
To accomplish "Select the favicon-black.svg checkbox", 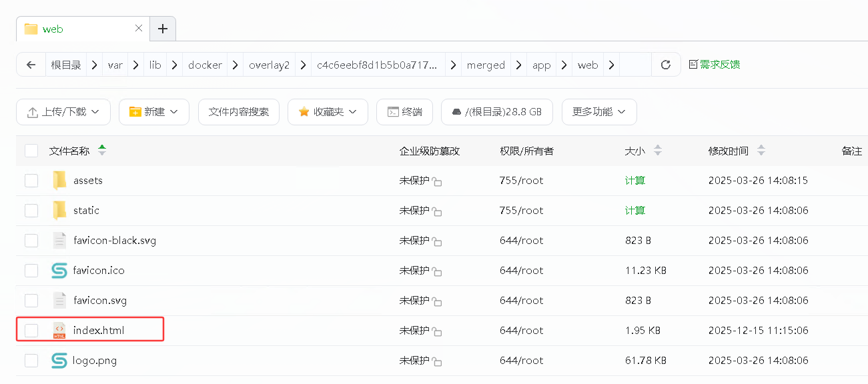I will click(31, 241).
